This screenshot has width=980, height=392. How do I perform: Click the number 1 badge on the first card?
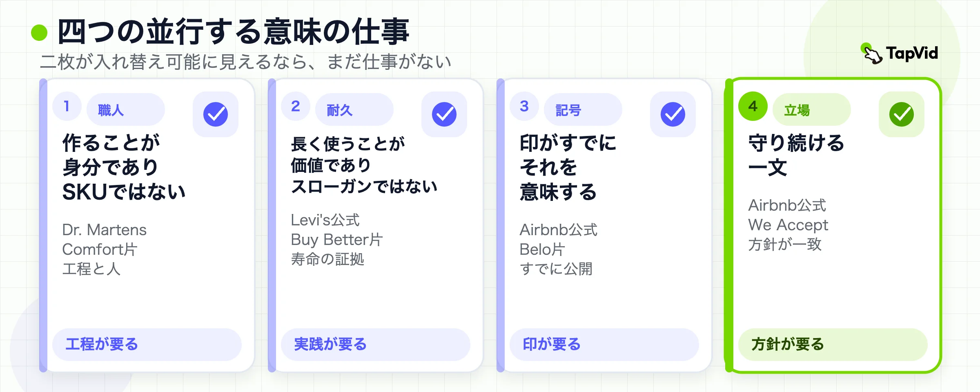[x=67, y=106]
